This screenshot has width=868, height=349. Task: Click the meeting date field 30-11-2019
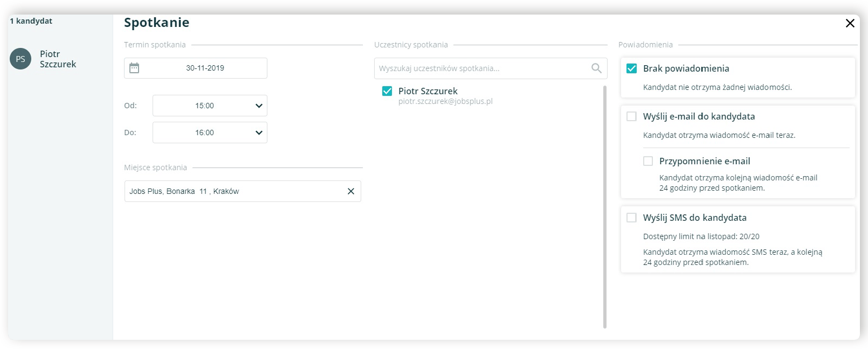[x=196, y=68]
